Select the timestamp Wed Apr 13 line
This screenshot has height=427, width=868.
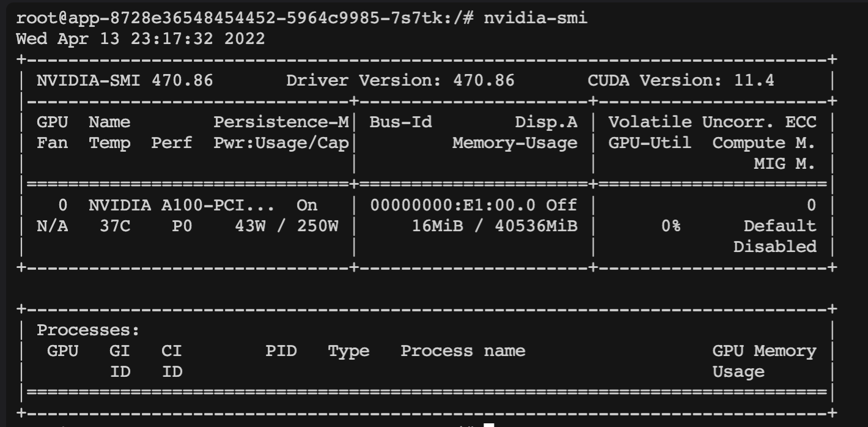141,39
